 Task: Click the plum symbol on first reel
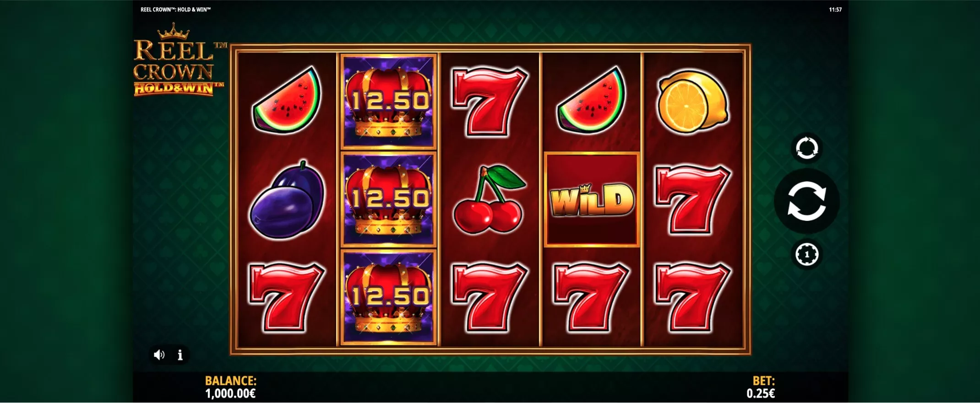(287, 200)
